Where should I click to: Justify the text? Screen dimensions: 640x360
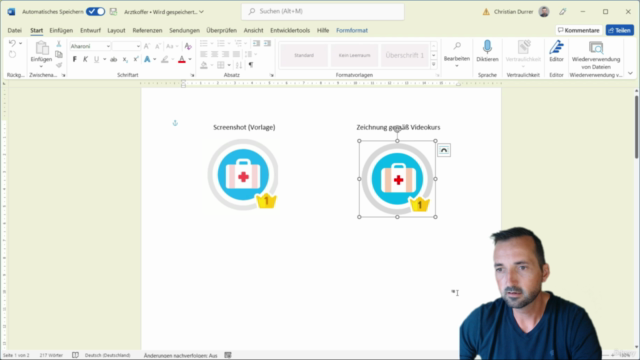[236, 54]
